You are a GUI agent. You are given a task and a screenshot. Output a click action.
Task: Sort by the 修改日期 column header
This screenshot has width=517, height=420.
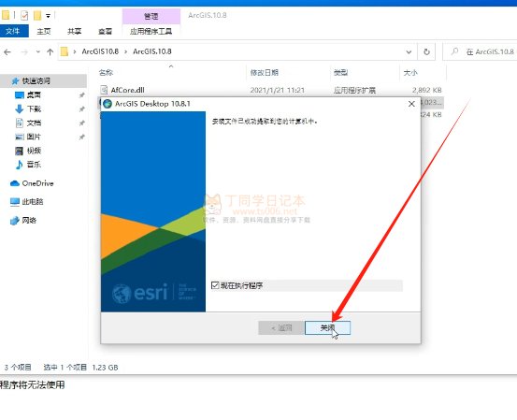tap(265, 73)
